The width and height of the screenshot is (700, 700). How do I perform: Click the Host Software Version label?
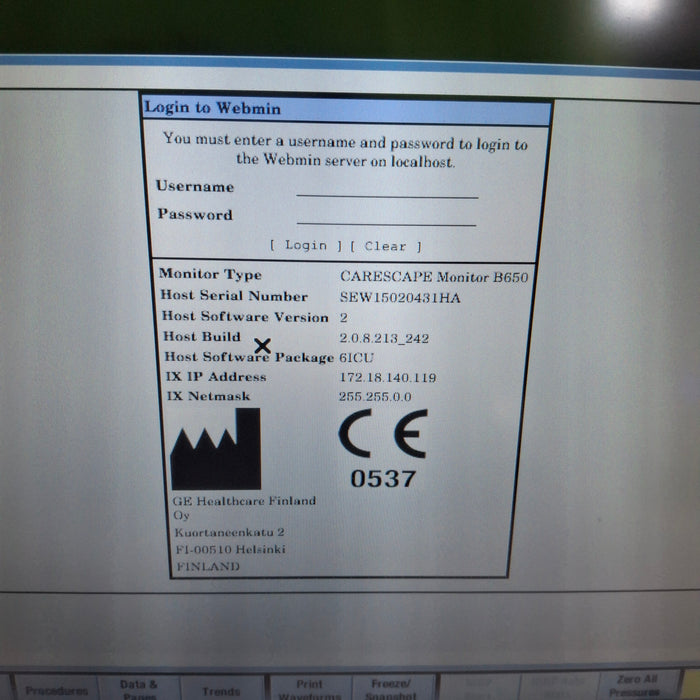tap(245, 317)
